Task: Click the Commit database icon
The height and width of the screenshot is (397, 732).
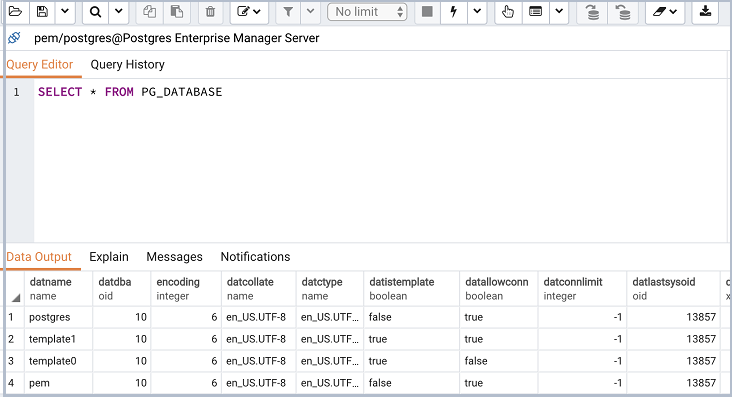Action: tap(592, 12)
